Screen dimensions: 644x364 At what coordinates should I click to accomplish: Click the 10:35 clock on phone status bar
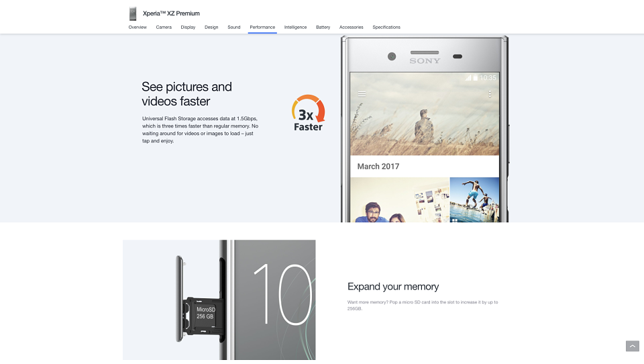pos(488,78)
